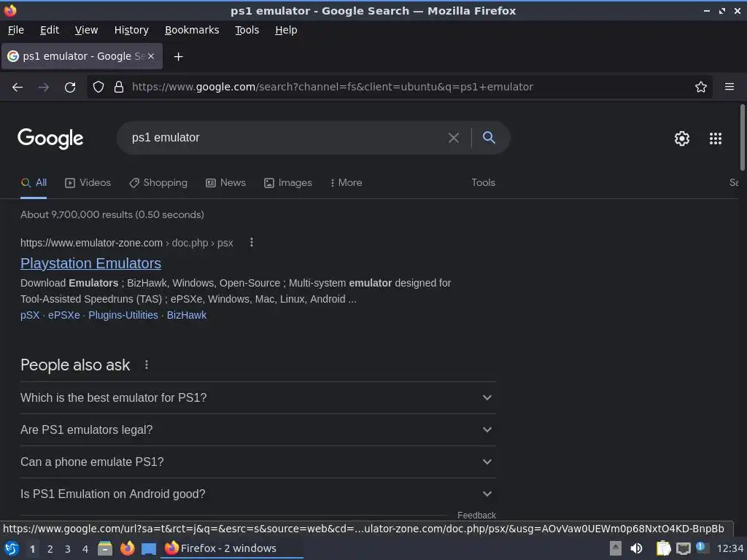
Task: Click in the Google search input field
Action: [x=286, y=138]
